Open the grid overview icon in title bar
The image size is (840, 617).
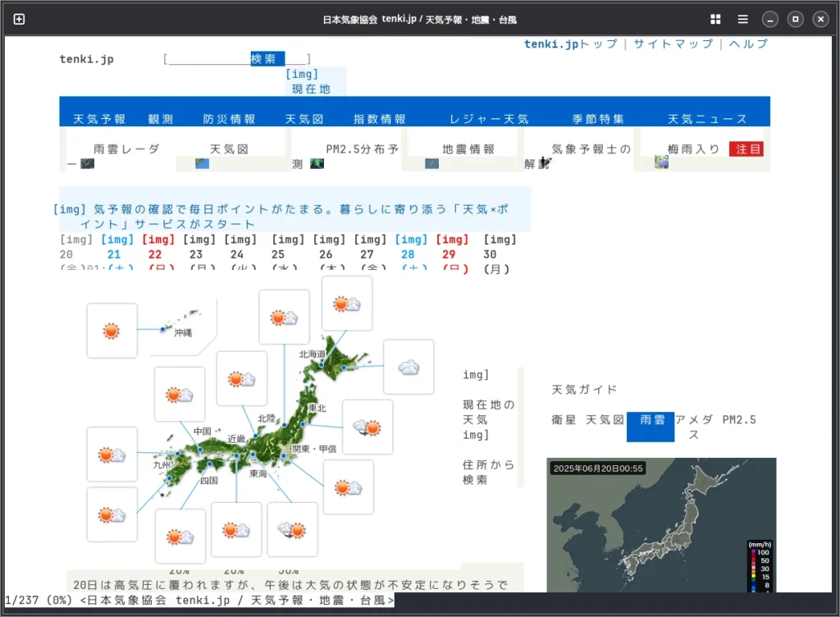715,20
